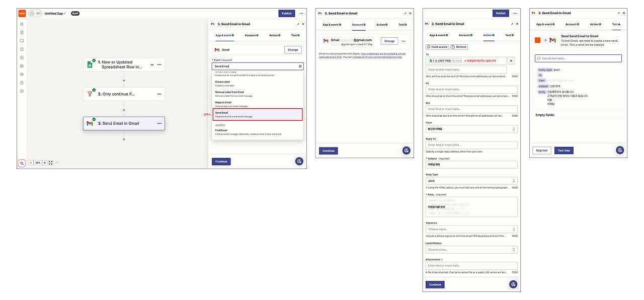
Task: Open the Label/Mailbox dropdown
Action: pyautogui.click(x=471, y=250)
